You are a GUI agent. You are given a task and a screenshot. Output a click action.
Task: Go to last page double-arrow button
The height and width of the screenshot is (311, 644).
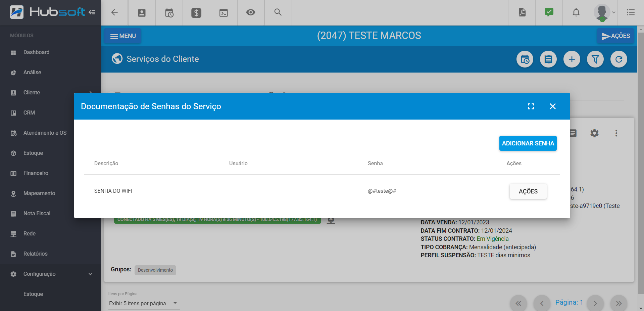(x=619, y=303)
